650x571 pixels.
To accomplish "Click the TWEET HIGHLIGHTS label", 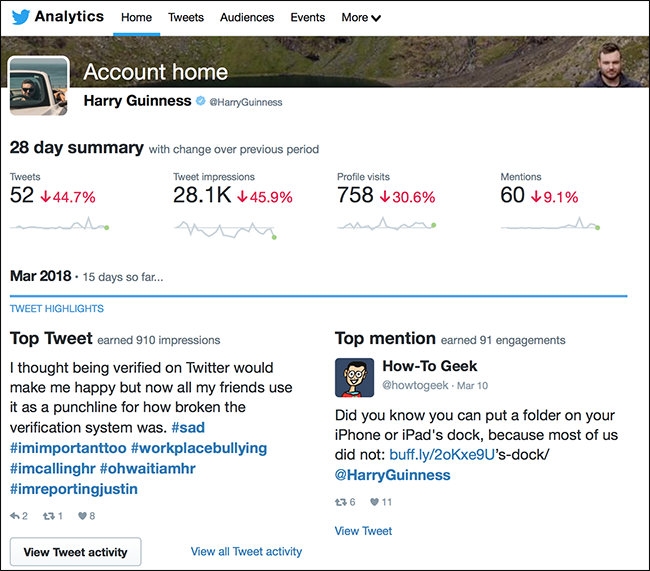I will (57, 309).
